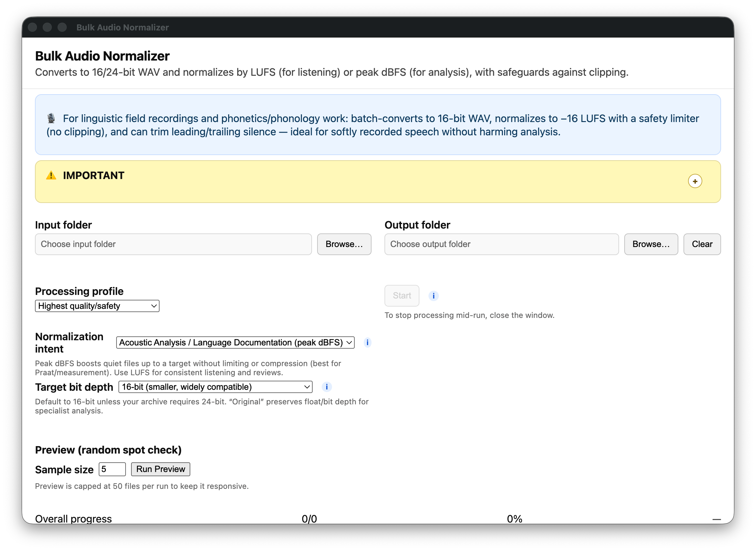Click the dash icon beside overall progress
Image resolution: width=756 pixels, height=551 pixels.
click(716, 519)
